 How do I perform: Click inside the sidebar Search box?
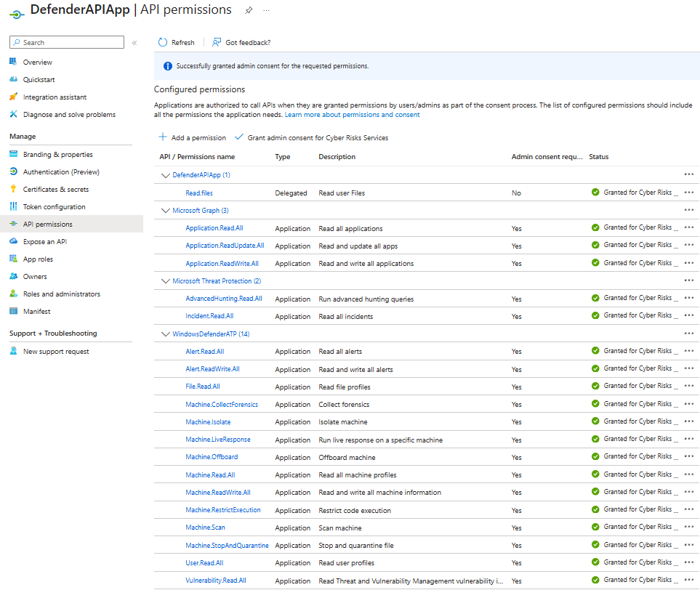pos(66,42)
